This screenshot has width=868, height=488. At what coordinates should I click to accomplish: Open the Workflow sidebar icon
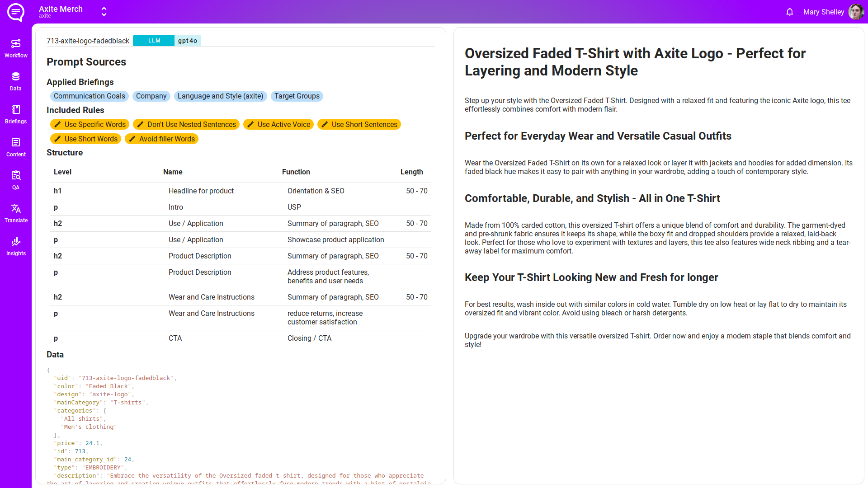point(16,48)
